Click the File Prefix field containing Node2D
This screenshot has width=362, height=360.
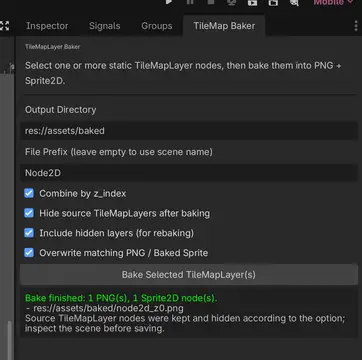189,173
